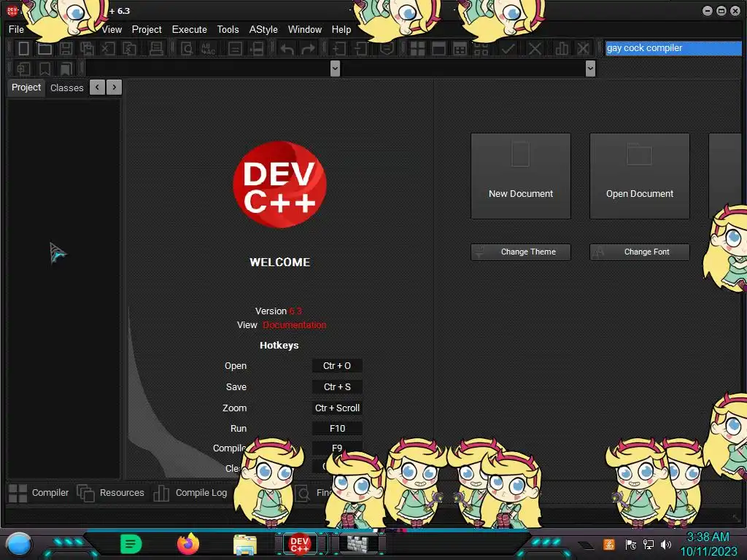
Task: Click the Syntax Check checkmark icon
Action: (x=508, y=48)
